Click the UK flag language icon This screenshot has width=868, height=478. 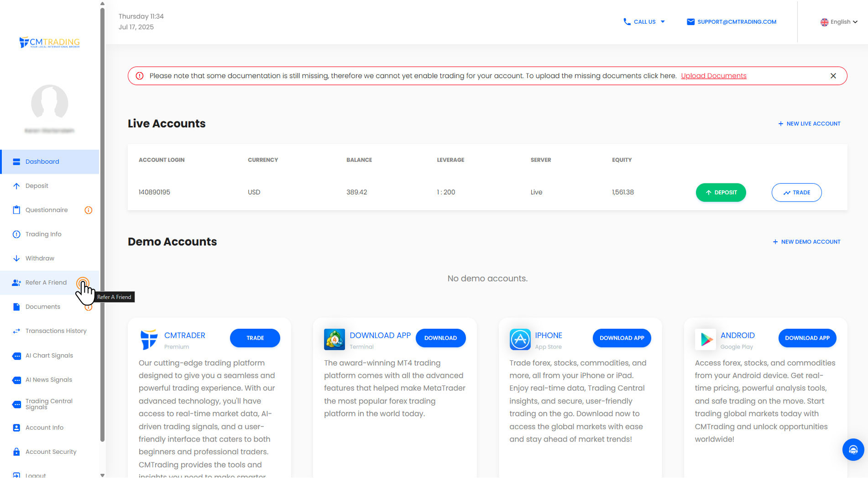pos(824,22)
